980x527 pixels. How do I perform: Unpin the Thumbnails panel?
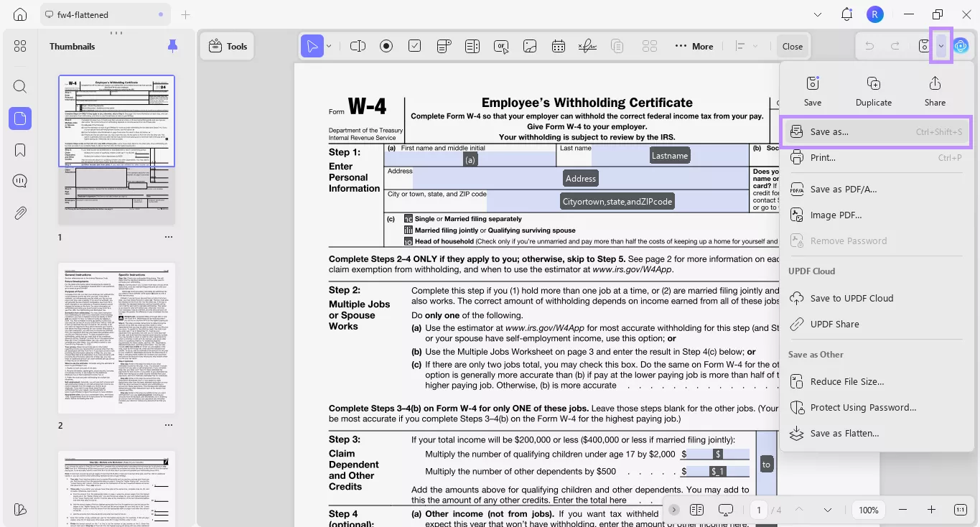pyautogui.click(x=172, y=45)
